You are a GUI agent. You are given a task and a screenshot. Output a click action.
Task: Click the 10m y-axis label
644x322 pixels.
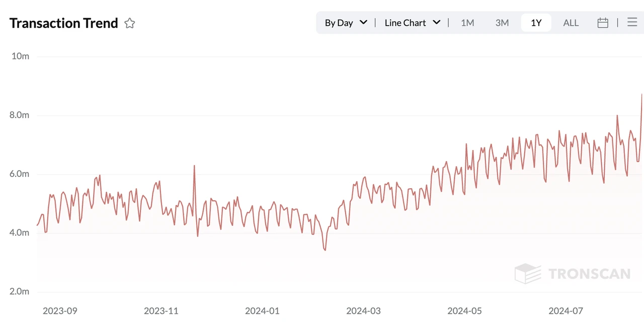(20, 56)
